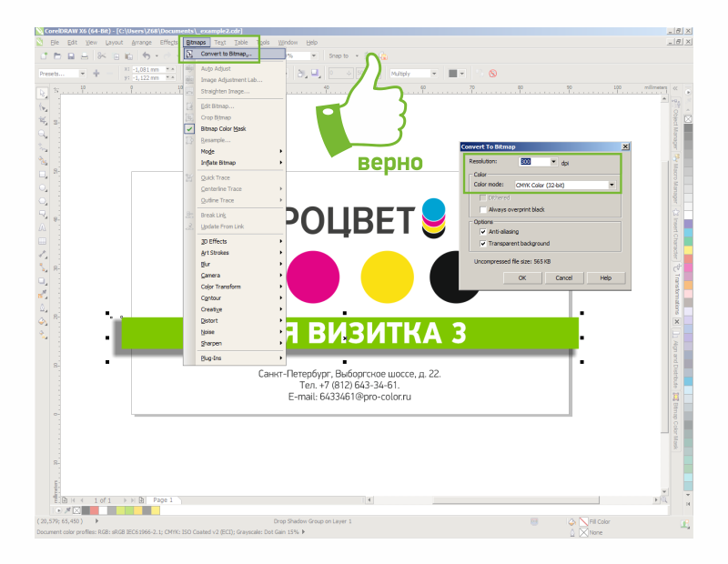Image resolution: width=728 pixels, height=564 pixels.
Task: Open the Color mode combo box
Action: pyautogui.click(x=565, y=185)
